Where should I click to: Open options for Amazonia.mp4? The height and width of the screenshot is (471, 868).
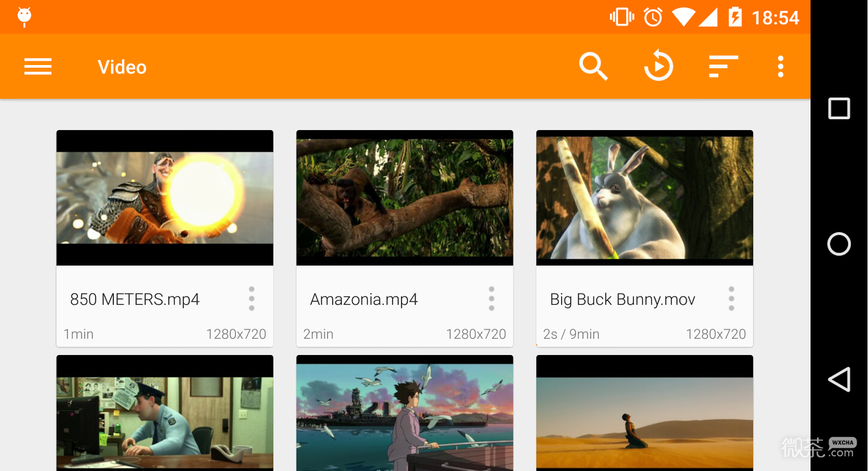[491, 299]
